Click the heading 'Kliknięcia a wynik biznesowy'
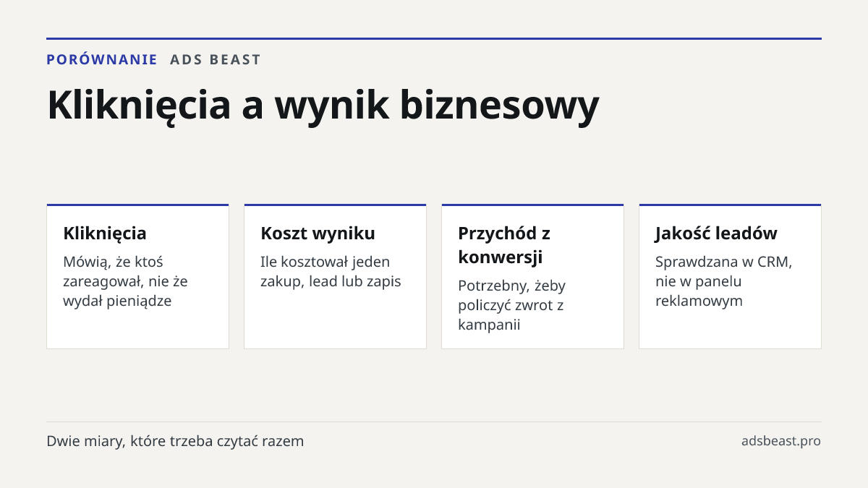The image size is (868, 488). point(323,105)
